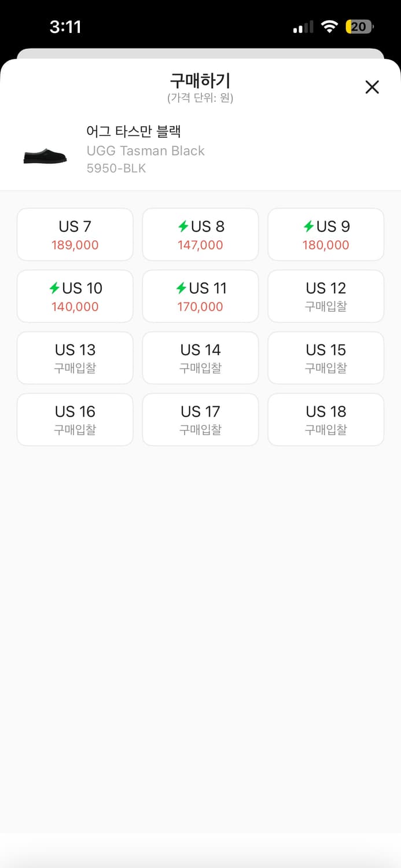
Task: Choose size US 11 priced 170,000
Action: coord(200,296)
